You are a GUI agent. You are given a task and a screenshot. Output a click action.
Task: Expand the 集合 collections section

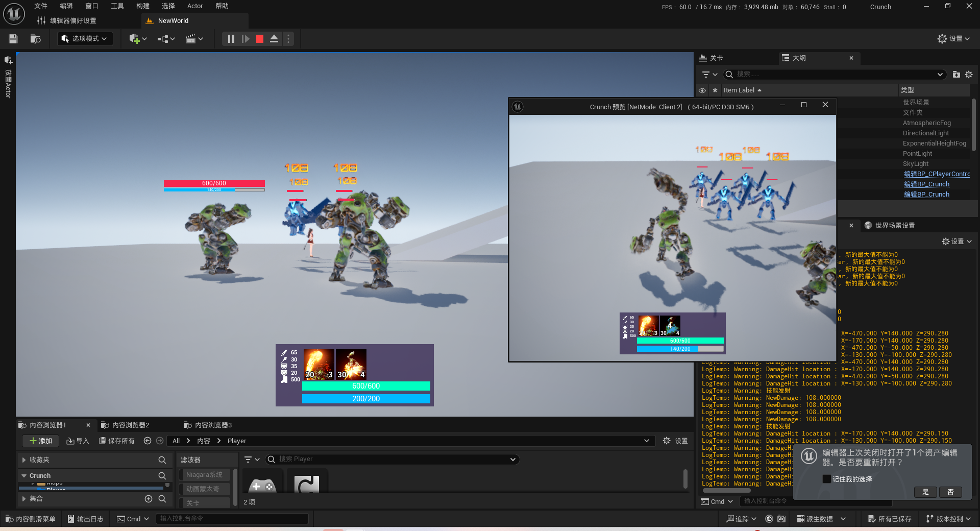[x=24, y=499]
